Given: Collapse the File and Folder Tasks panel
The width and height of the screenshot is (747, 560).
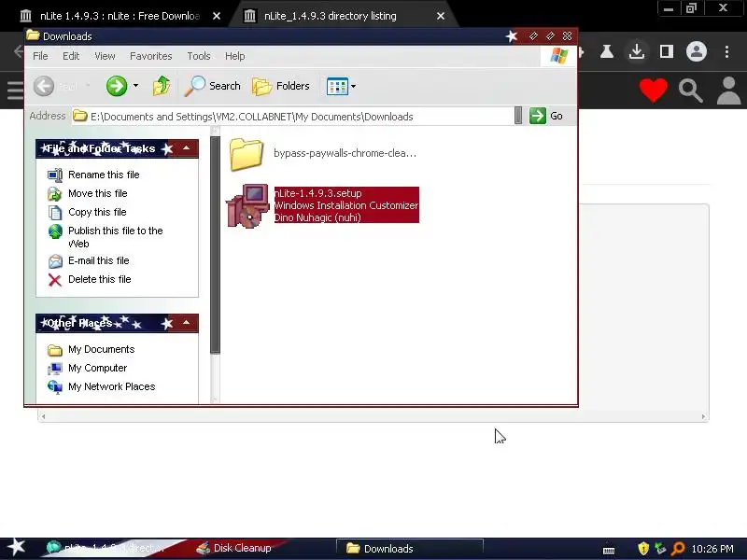Looking at the screenshot, I should [186, 148].
